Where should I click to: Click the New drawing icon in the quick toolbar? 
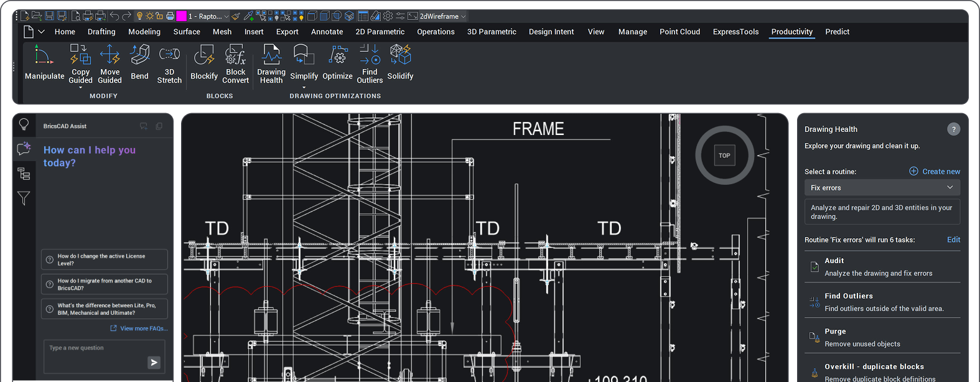point(24,16)
